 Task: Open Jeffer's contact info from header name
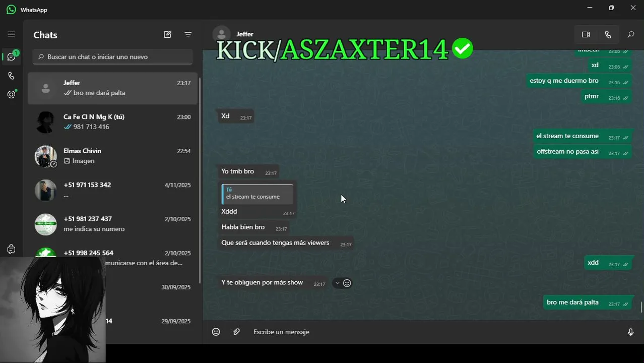[245, 34]
